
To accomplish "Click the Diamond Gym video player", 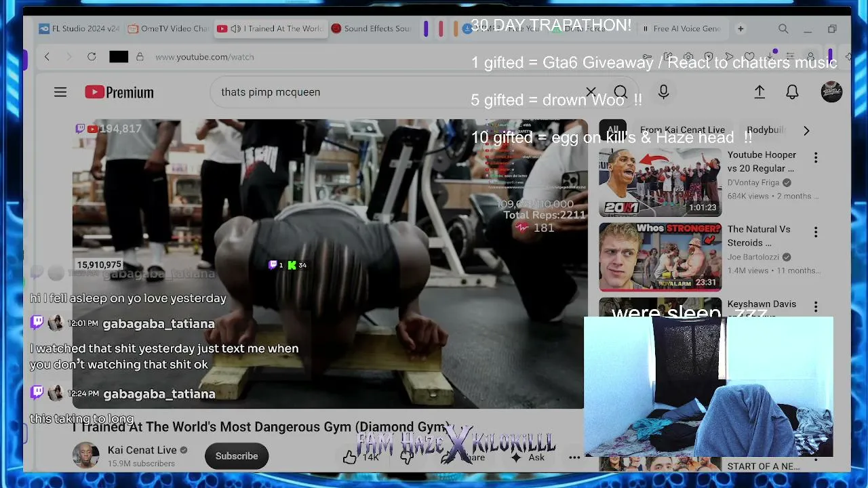I will 330,264.
